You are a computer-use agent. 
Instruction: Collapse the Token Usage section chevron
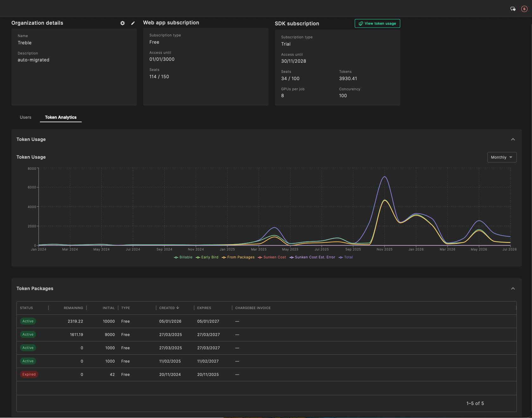(513, 139)
